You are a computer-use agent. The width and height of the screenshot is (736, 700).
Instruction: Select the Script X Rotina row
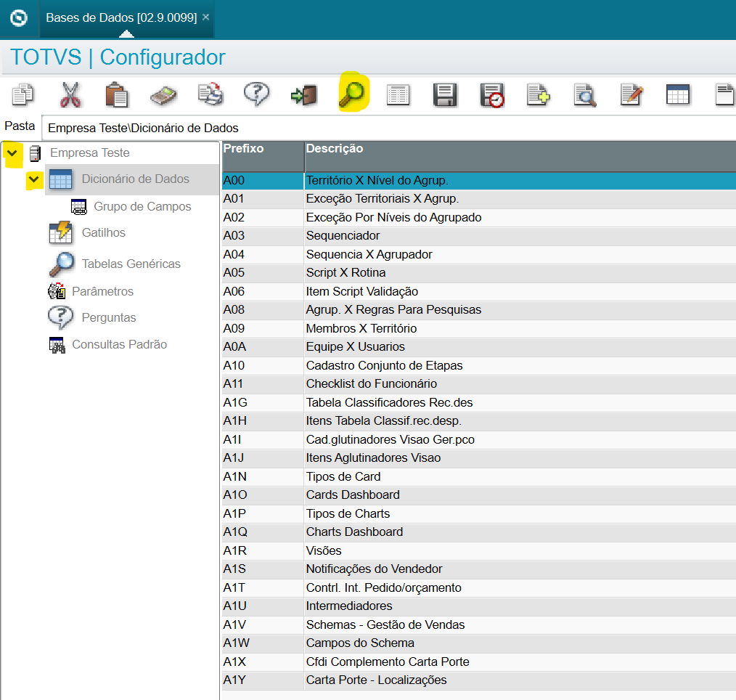pos(479,273)
